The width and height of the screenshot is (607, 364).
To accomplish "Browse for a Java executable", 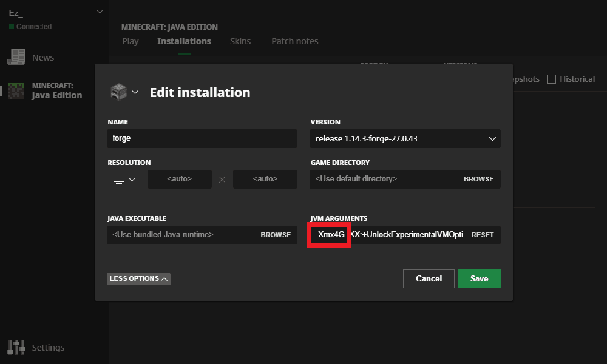I will click(276, 235).
